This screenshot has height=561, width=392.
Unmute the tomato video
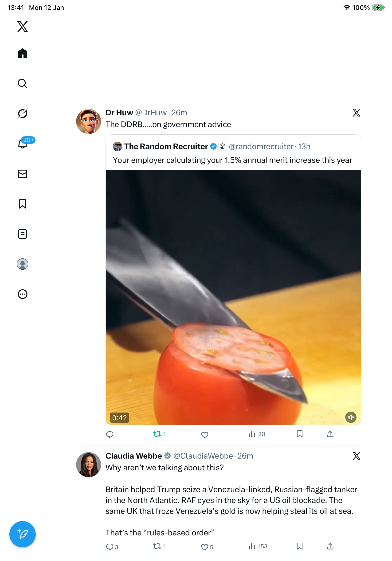click(x=351, y=417)
